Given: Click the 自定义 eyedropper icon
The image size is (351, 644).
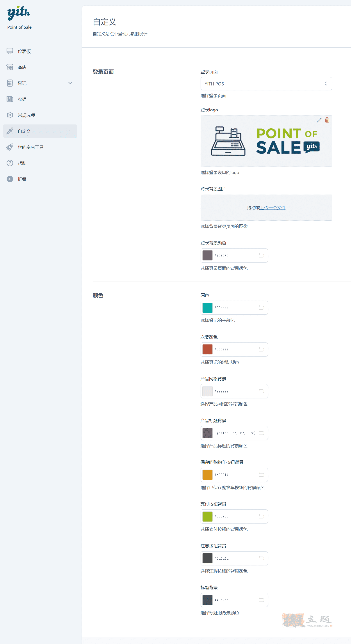Looking at the screenshot, I should pyautogui.click(x=10, y=131).
